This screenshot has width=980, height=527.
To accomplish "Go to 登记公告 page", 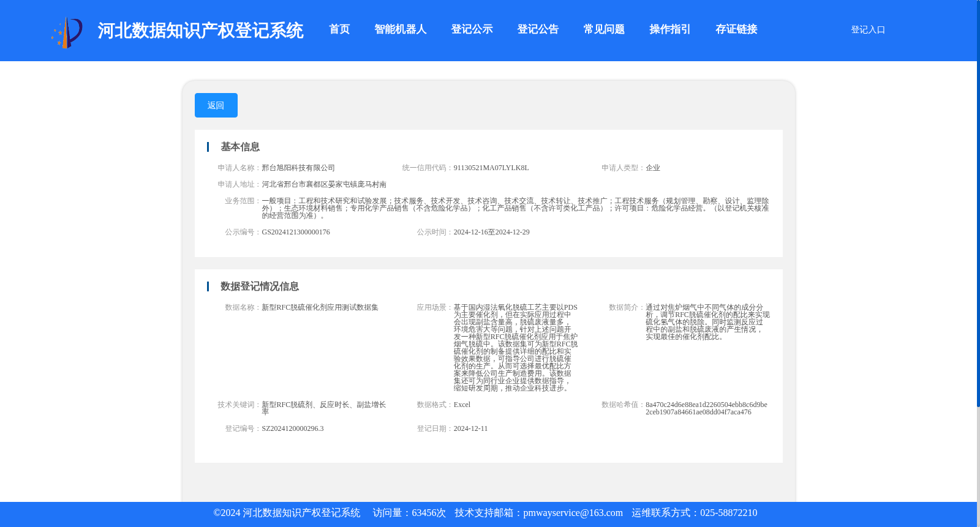I will [x=538, y=29].
